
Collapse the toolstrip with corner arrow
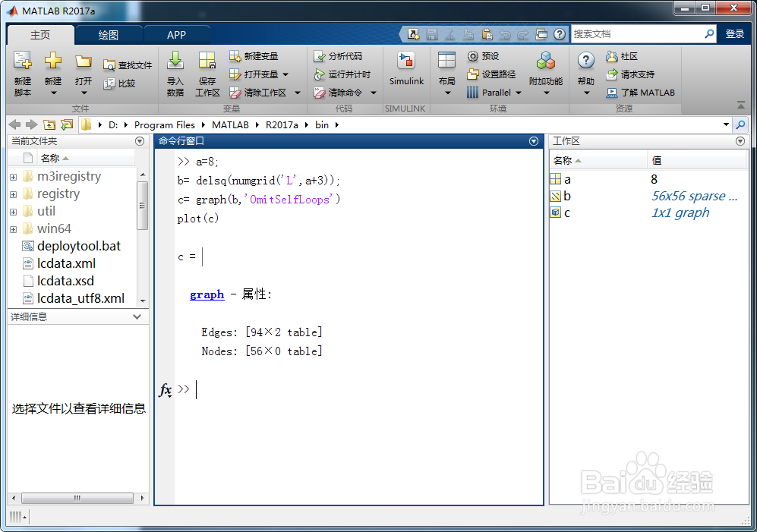point(740,105)
